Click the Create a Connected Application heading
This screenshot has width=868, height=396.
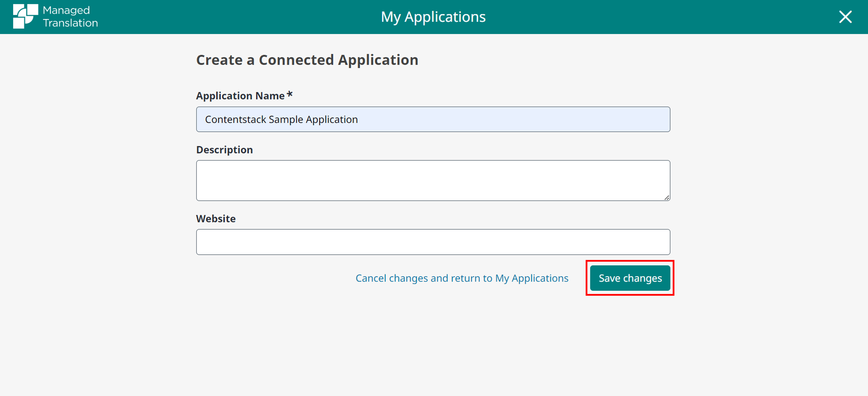click(x=307, y=60)
